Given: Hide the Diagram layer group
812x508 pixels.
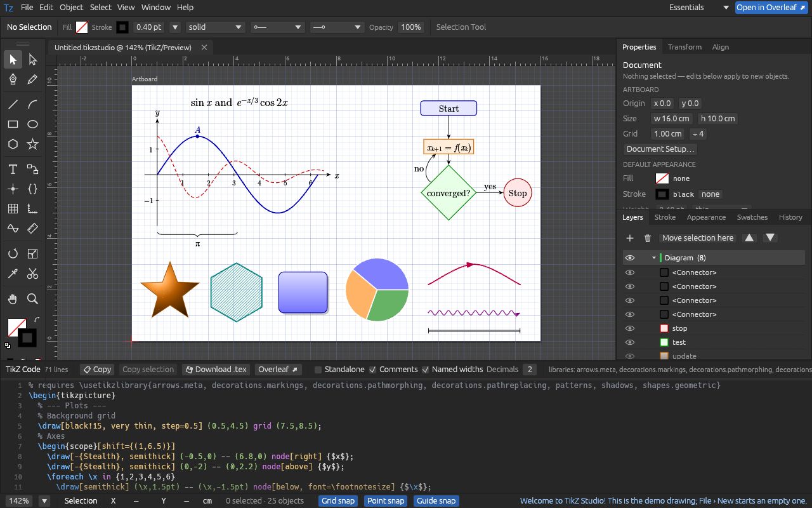Looking at the screenshot, I should pos(630,258).
